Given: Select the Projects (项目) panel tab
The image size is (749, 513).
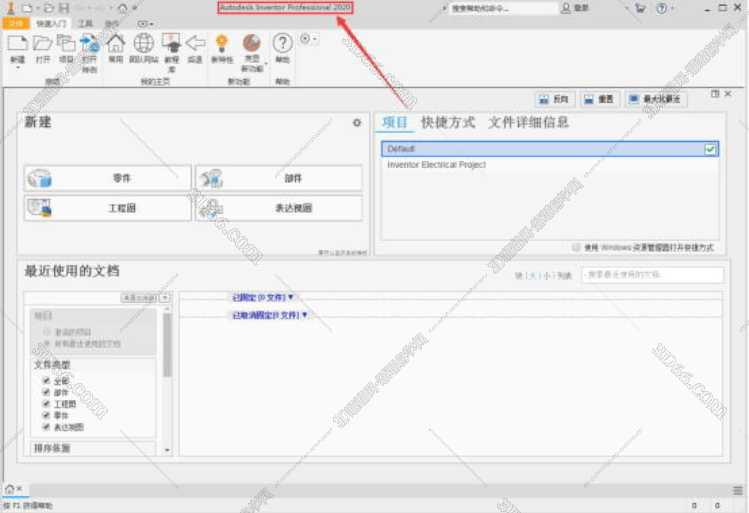Looking at the screenshot, I should 395,122.
